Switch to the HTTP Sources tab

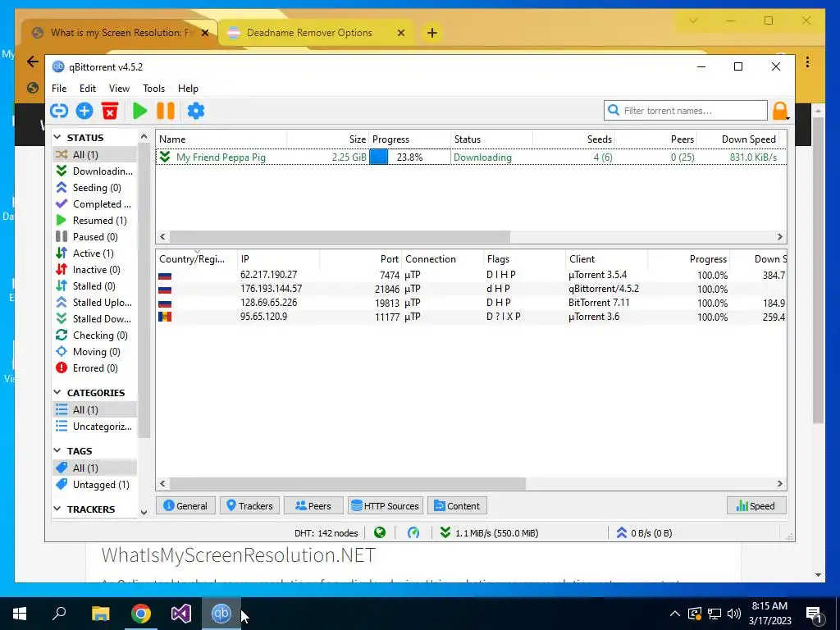(x=386, y=505)
